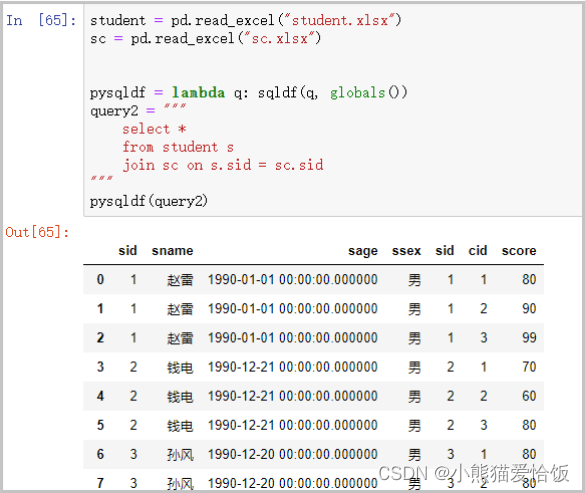Click the cid column header

pos(478,250)
